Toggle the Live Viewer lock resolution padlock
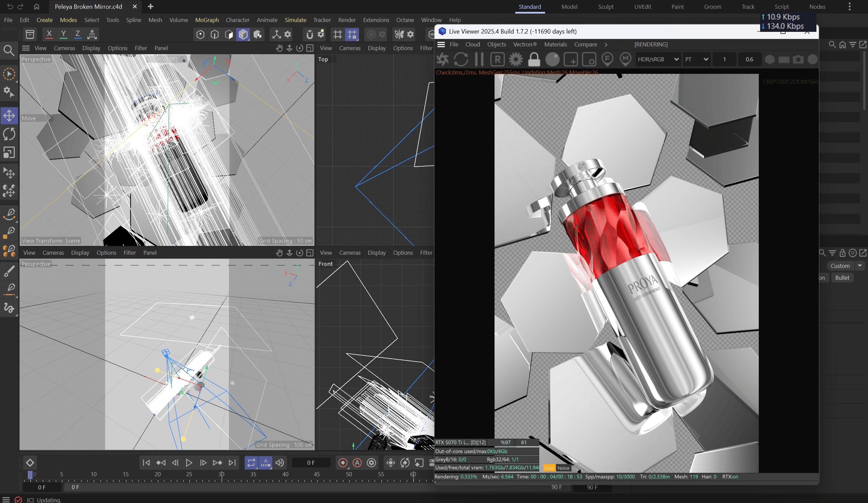 [534, 59]
